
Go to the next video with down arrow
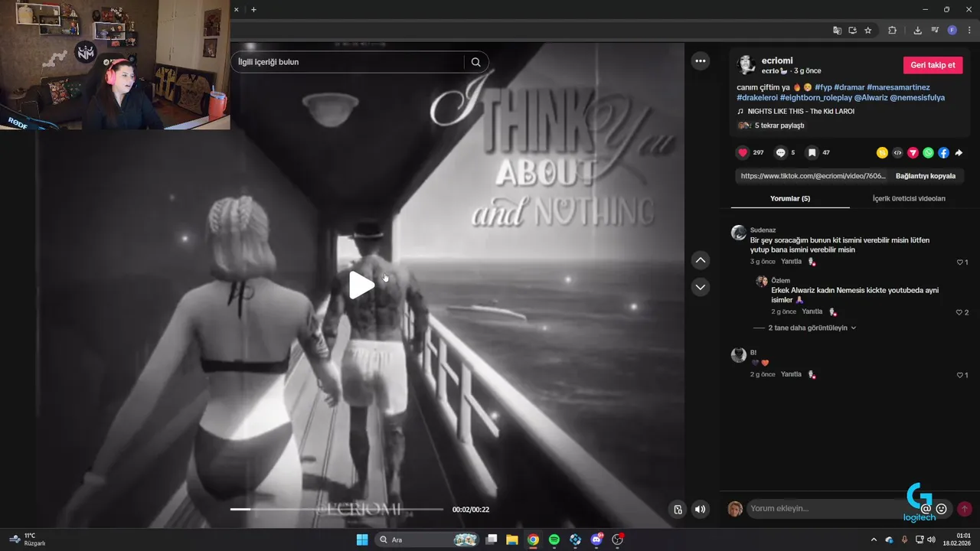tap(701, 287)
